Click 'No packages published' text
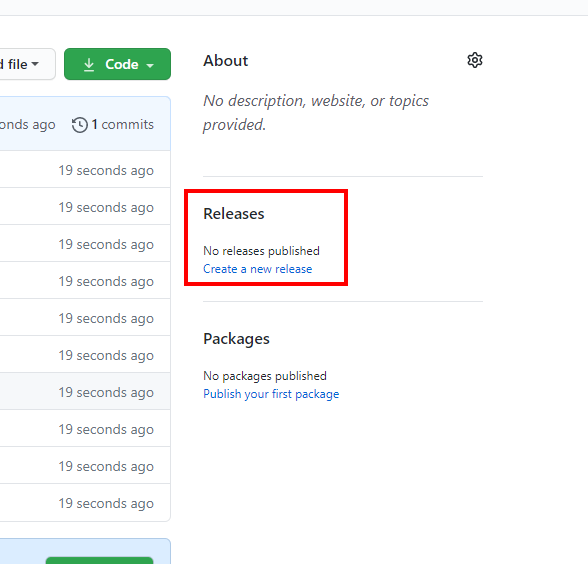Screen dimensions: 588x564 (x=265, y=376)
